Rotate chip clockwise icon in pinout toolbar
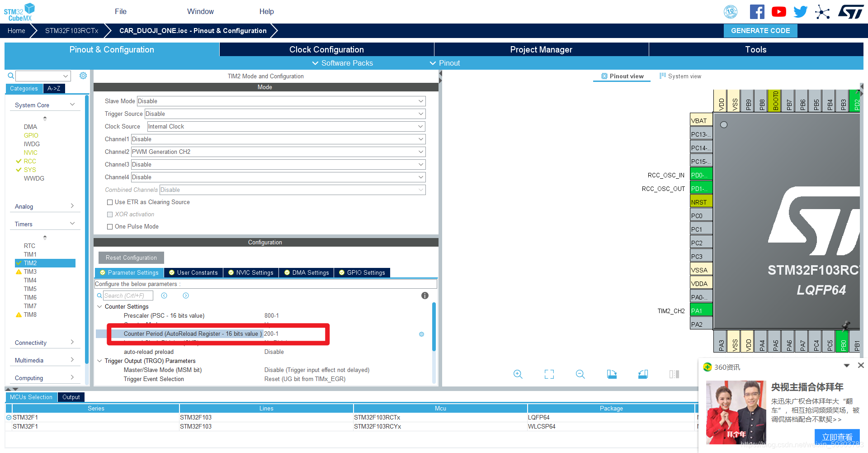Image resolution: width=868 pixels, height=453 pixels. point(612,374)
